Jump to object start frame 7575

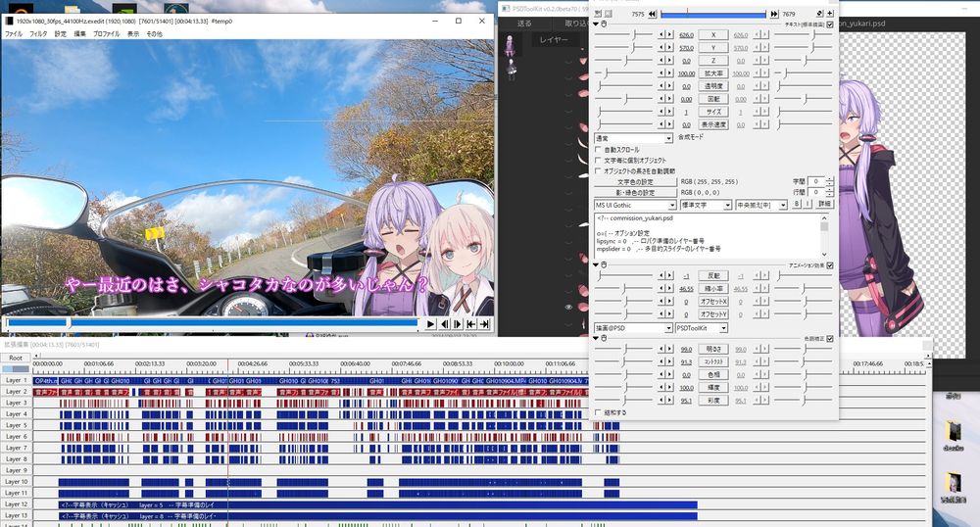pyautogui.click(x=653, y=14)
